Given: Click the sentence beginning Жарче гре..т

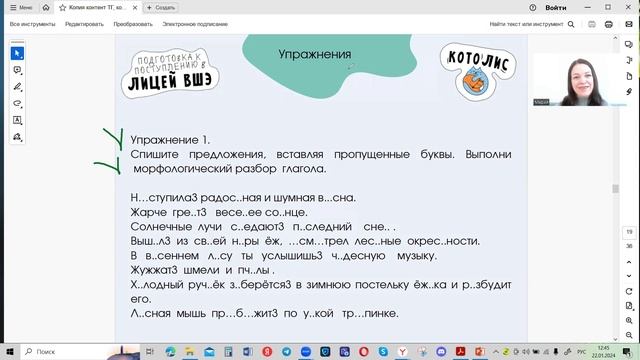Looking at the screenshot, I should (x=219, y=212).
